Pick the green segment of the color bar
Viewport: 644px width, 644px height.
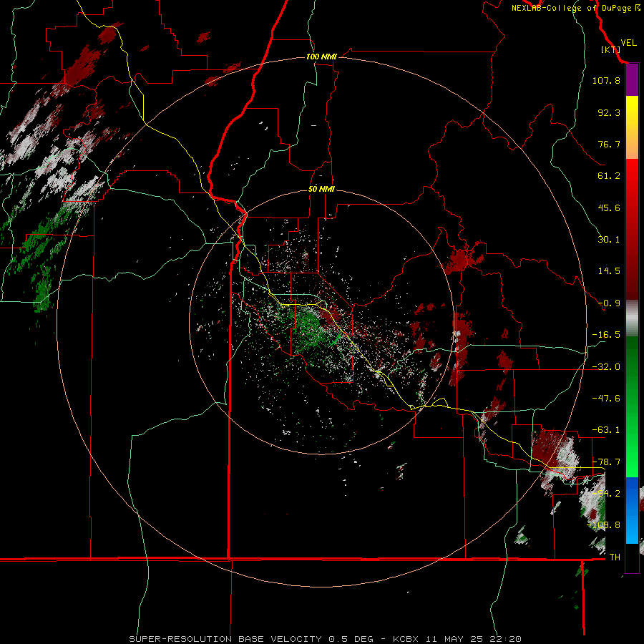point(632,406)
